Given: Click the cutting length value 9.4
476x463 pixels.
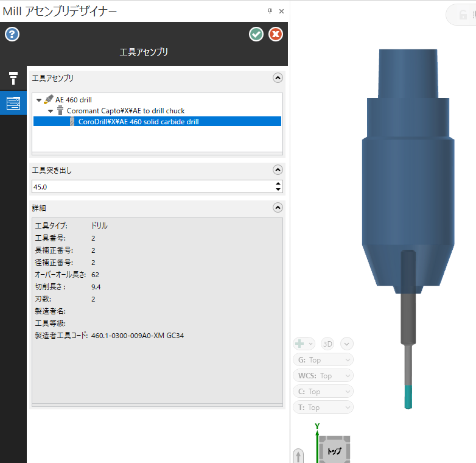Looking at the screenshot, I should click(96, 287).
